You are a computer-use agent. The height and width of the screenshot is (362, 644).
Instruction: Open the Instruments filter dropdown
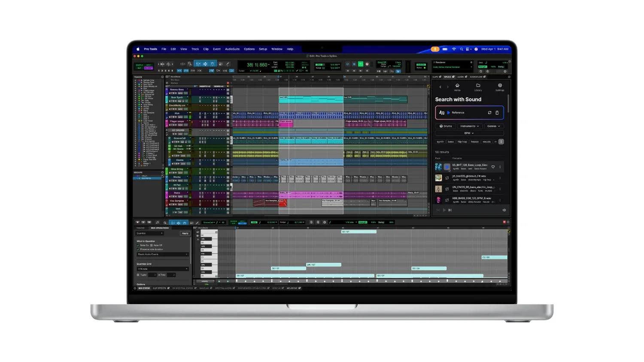[470, 126]
